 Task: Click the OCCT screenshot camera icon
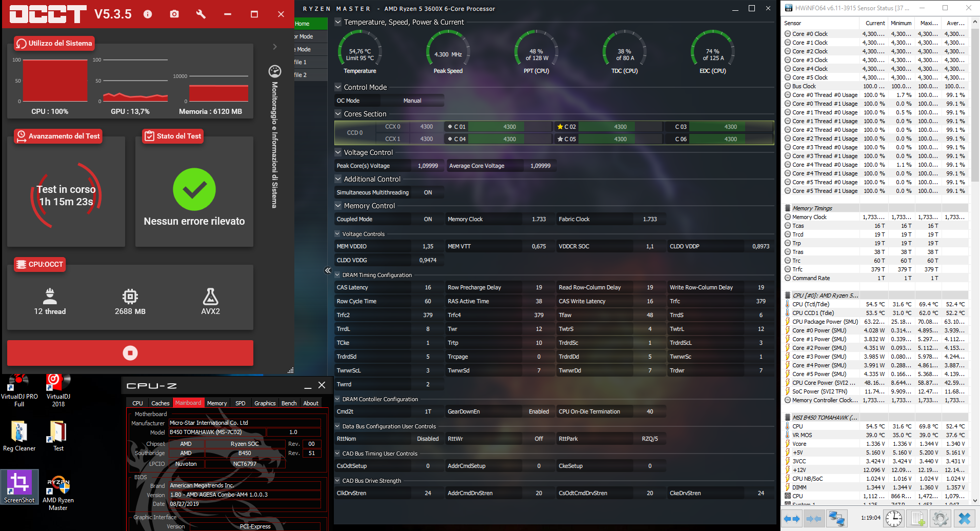pos(174,14)
